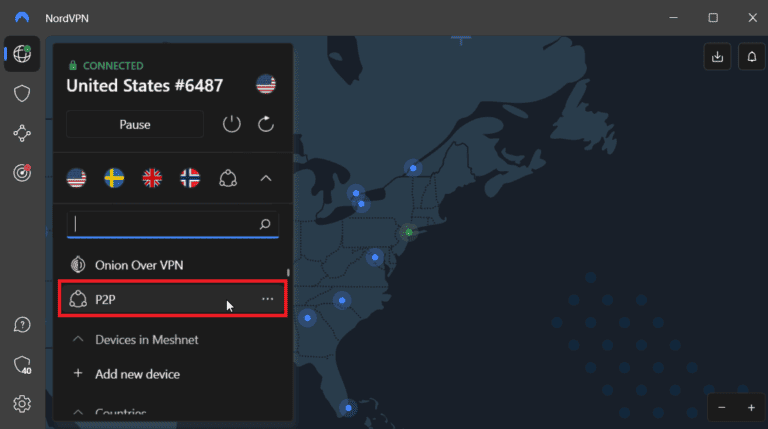768x429 pixels.
Task: Collapse the Devices in Meshnet section
Action: click(77, 340)
